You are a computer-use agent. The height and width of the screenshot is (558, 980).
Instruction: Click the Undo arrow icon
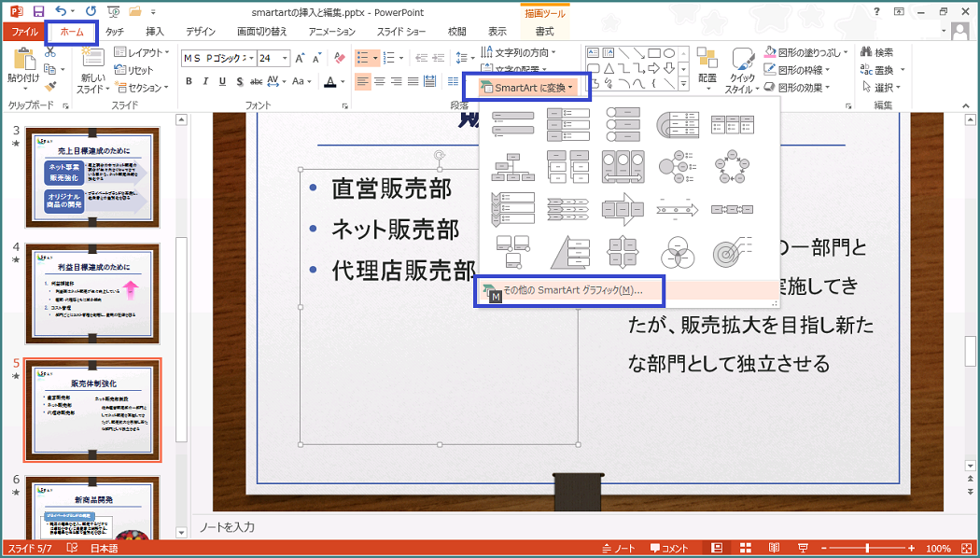[x=60, y=11]
